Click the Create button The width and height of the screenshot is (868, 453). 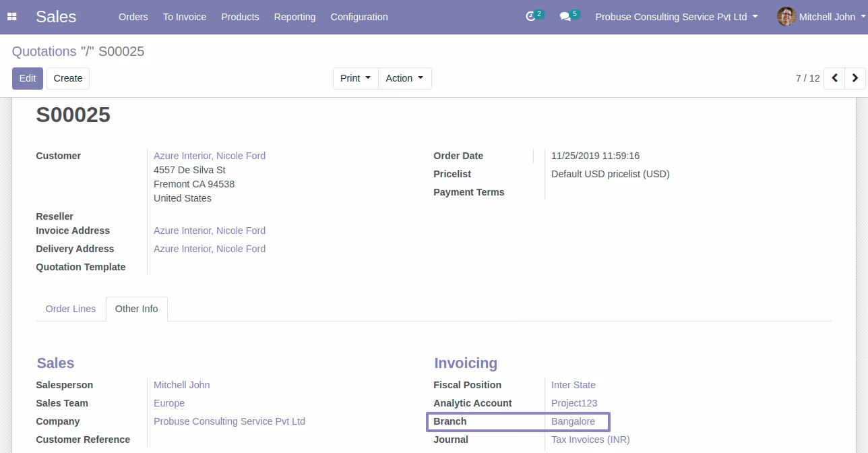[x=68, y=78]
